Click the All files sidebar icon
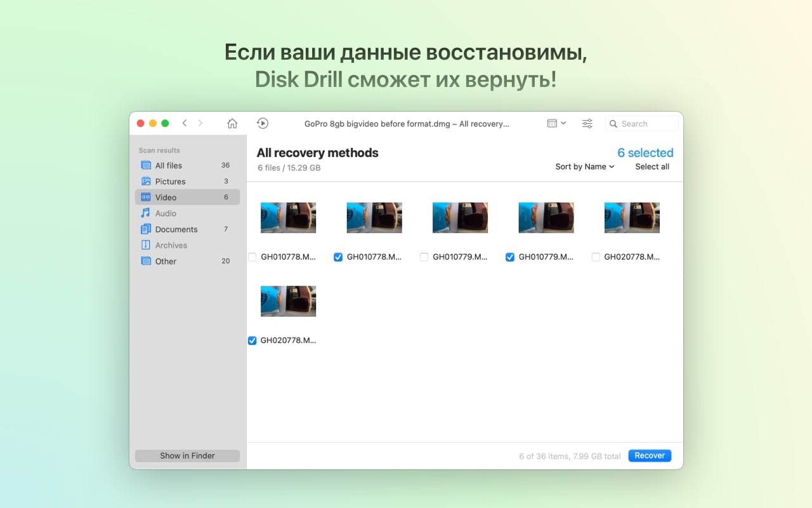The width and height of the screenshot is (812, 508). coord(146,165)
